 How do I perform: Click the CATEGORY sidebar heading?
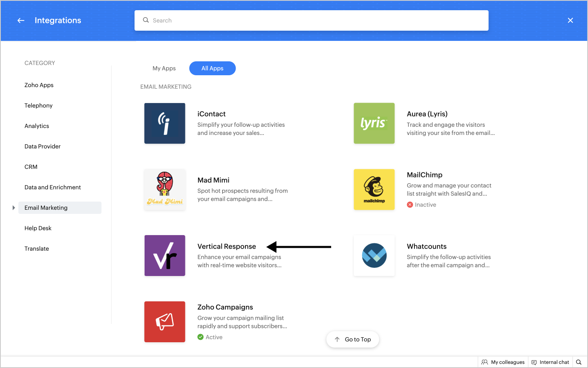[x=40, y=63]
